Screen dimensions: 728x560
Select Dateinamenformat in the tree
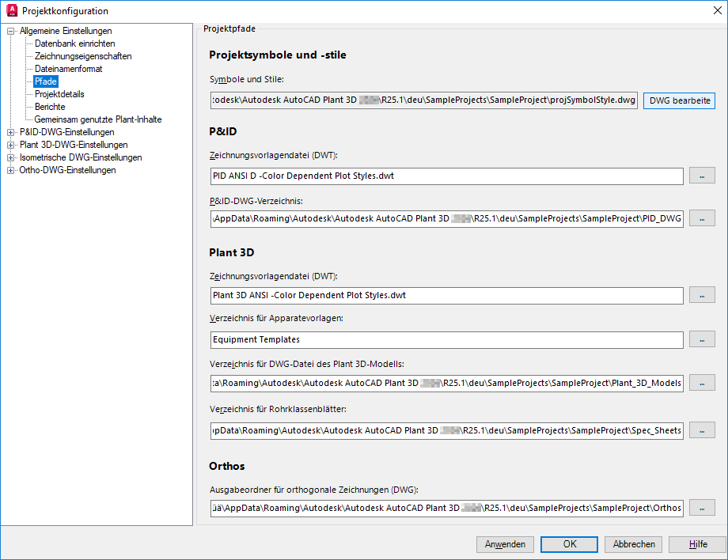(68, 69)
